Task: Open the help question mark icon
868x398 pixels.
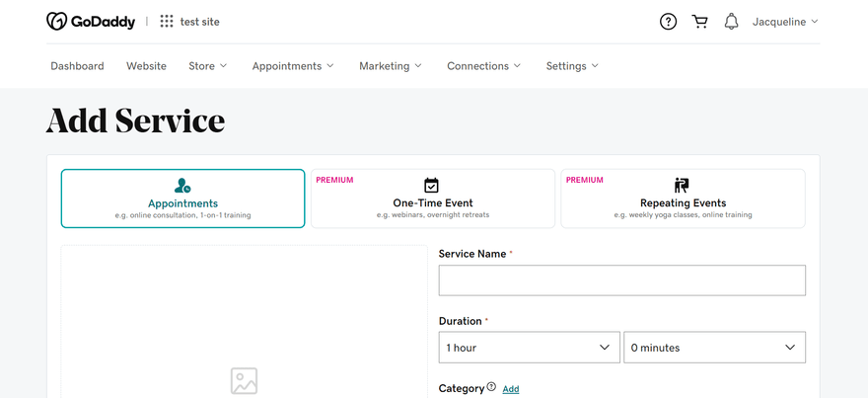Action: tap(668, 22)
